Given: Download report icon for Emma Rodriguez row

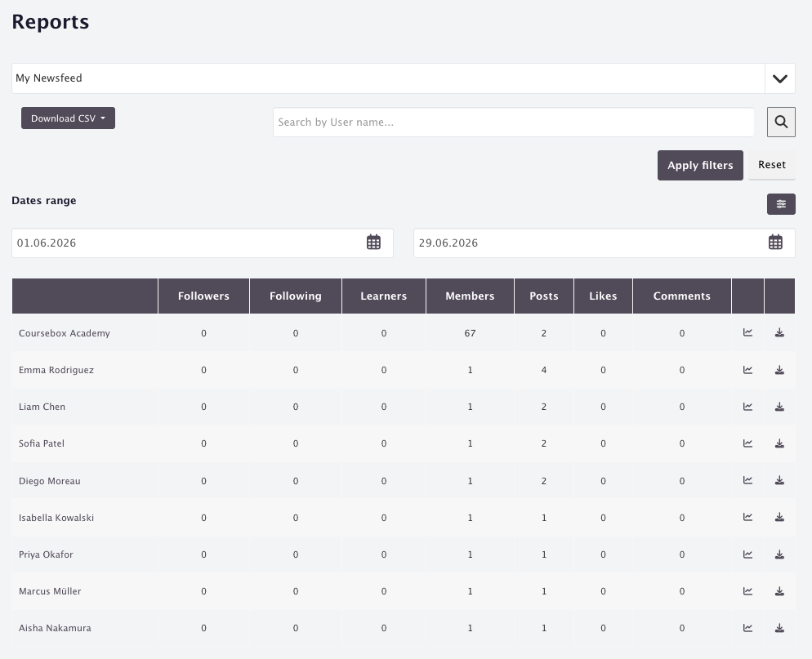Looking at the screenshot, I should click(779, 370).
